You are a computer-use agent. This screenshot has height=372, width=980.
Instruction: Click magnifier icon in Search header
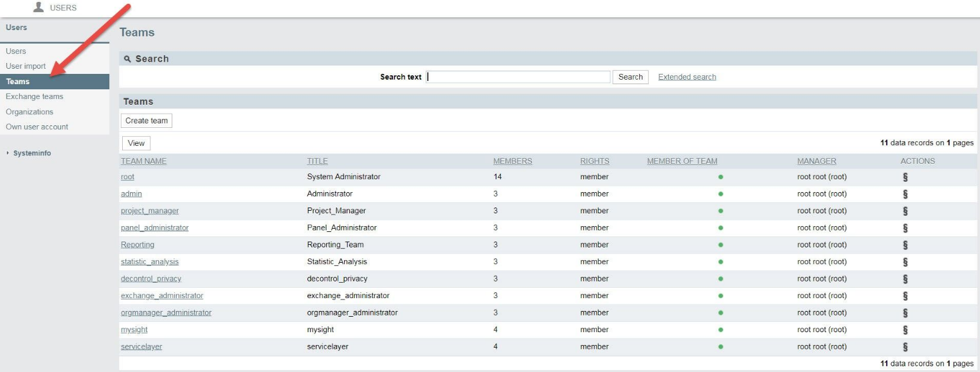tap(127, 59)
